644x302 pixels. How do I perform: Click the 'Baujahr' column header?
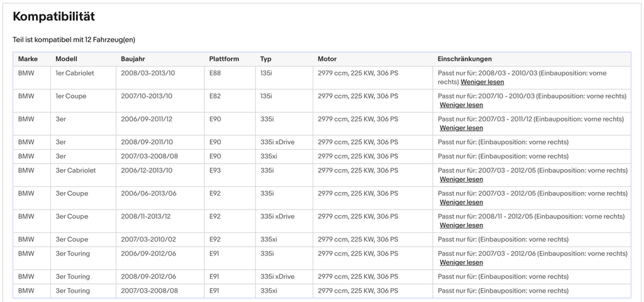133,59
